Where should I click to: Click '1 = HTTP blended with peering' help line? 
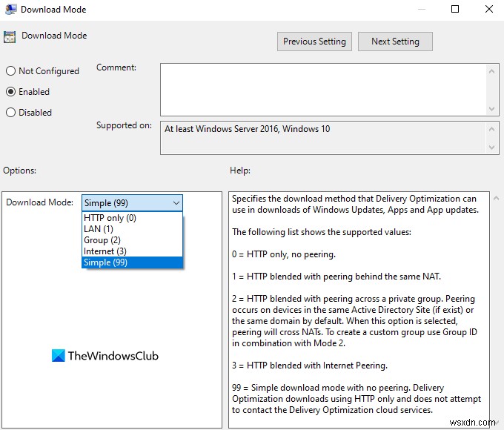click(x=336, y=277)
